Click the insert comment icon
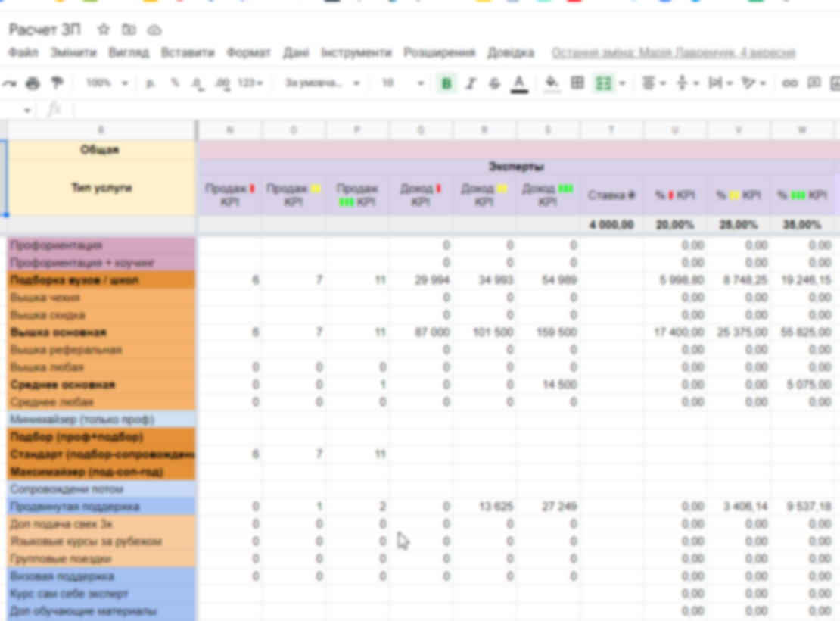The height and width of the screenshot is (621, 840). click(814, 83)
